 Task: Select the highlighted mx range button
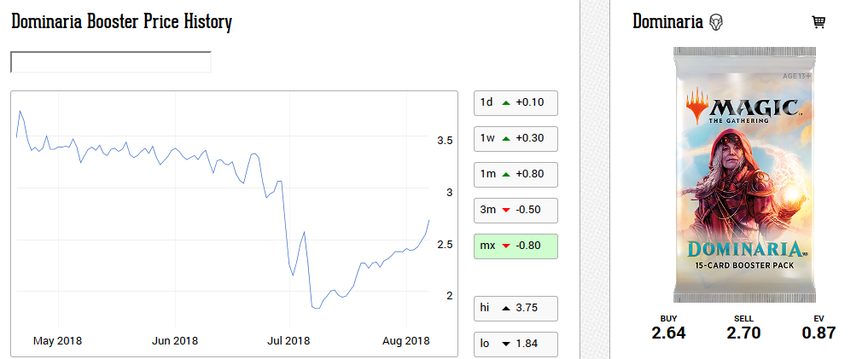[x=515, y=246]
